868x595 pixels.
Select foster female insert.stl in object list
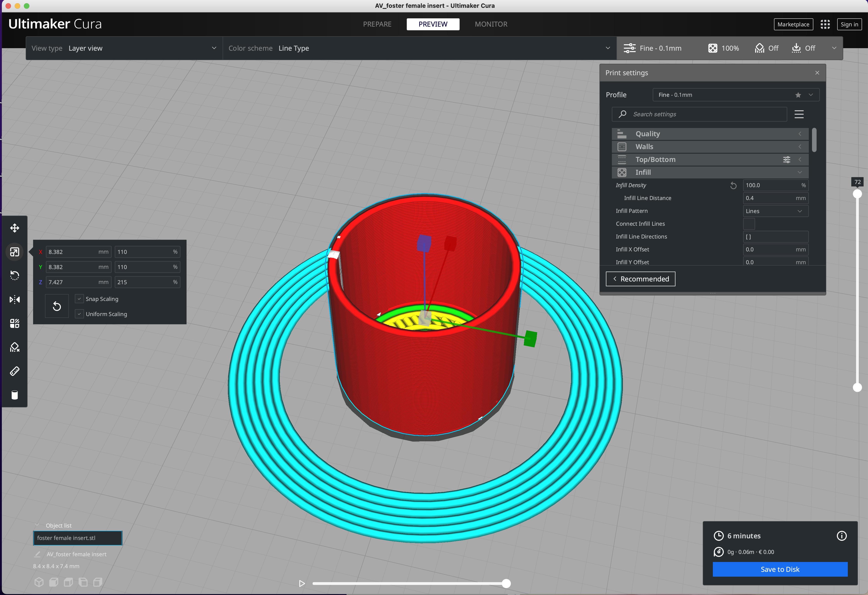pos(78,538)
